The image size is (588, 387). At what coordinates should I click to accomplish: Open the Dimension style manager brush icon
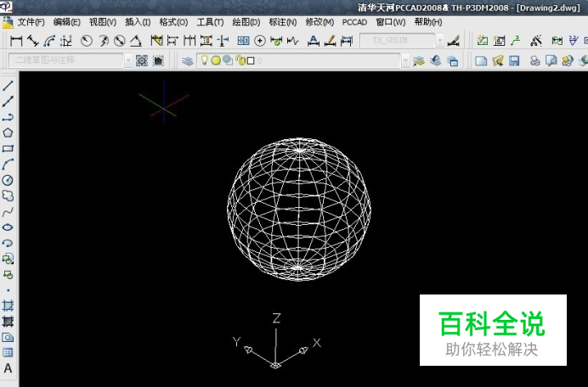point(454,41)
